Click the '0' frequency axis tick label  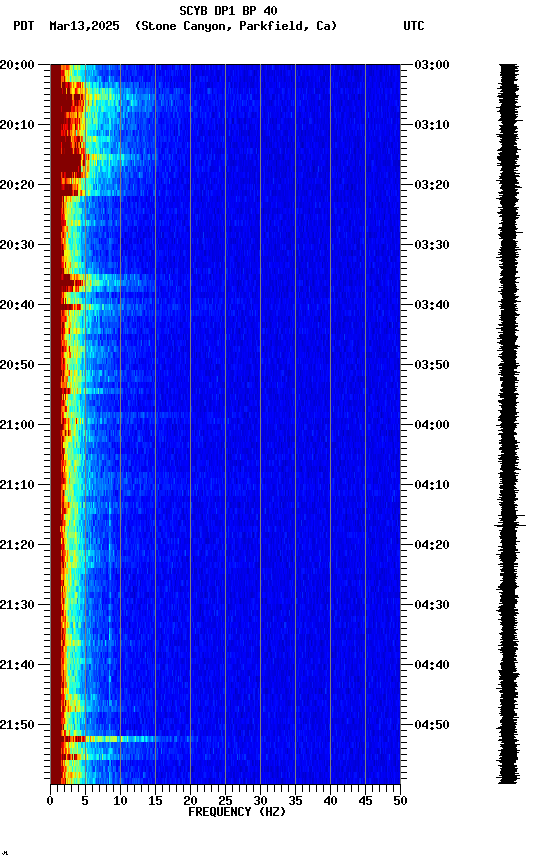(x=50, y=801)
